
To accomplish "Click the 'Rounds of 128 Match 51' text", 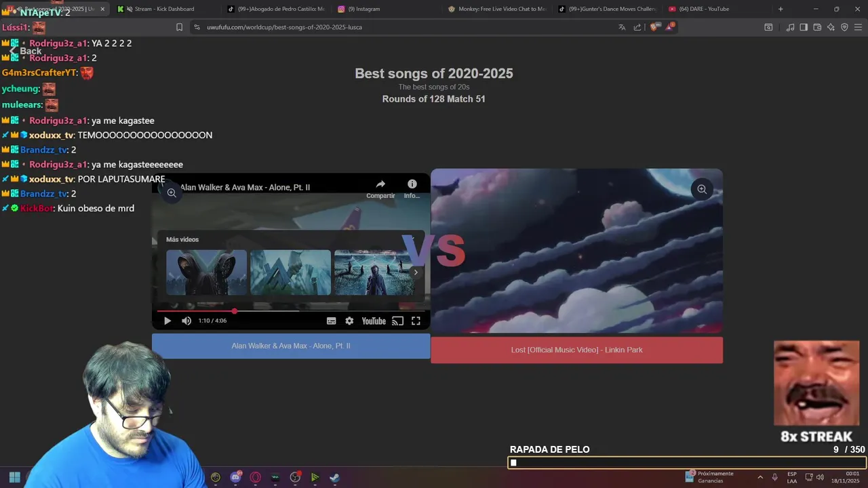I will point(434,99).
